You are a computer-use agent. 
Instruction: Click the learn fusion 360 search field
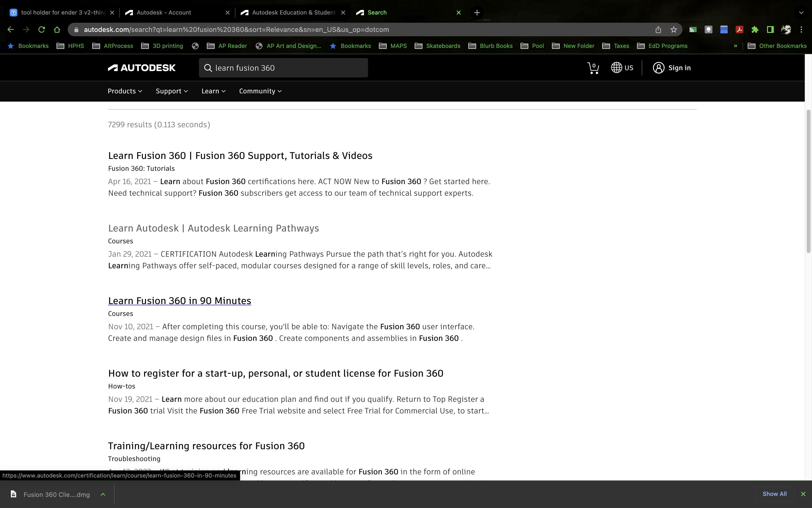283,68
